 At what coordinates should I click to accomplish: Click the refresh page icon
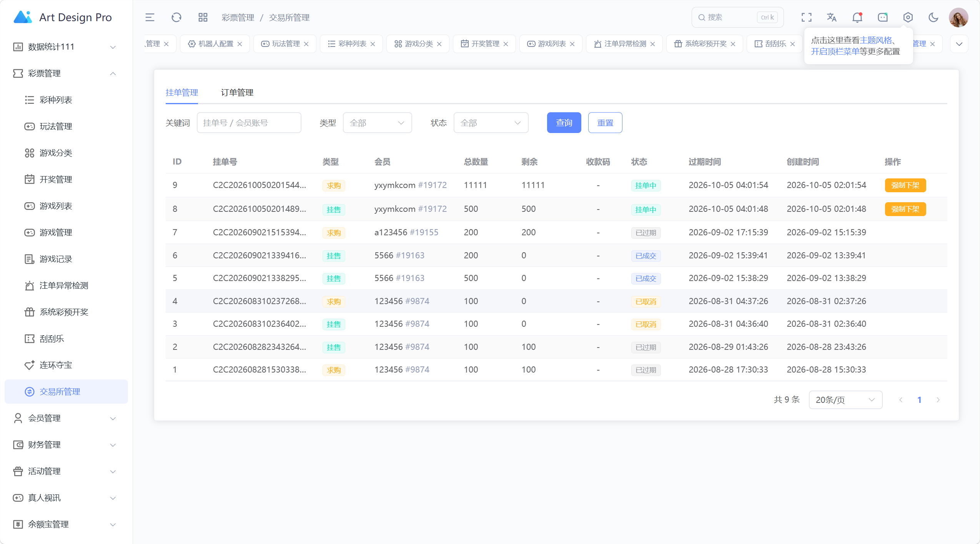tap(176, 17)
